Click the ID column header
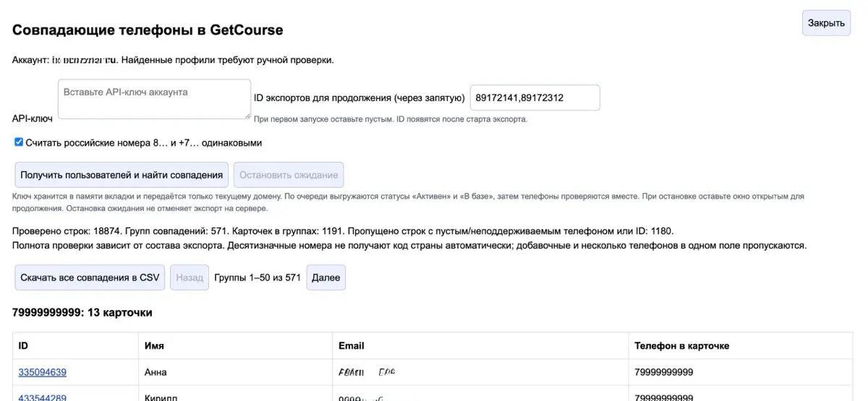This screenshot has width=868, height=401. [x=75, y=345]
